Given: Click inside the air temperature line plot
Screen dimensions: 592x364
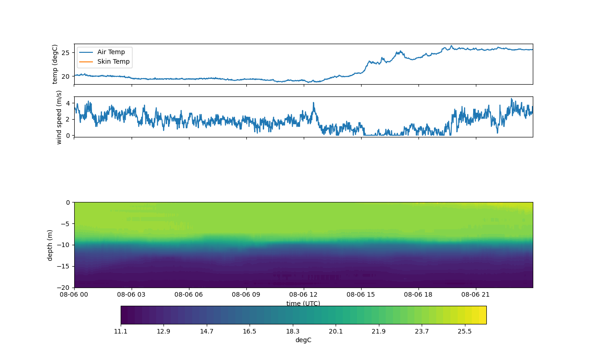Looking at the screenshot, I should coord(303,64).
